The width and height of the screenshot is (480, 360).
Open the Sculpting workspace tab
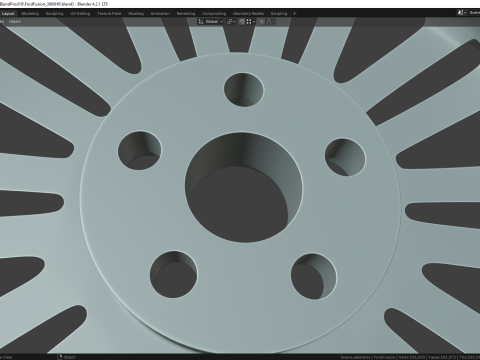pos(54,14)
